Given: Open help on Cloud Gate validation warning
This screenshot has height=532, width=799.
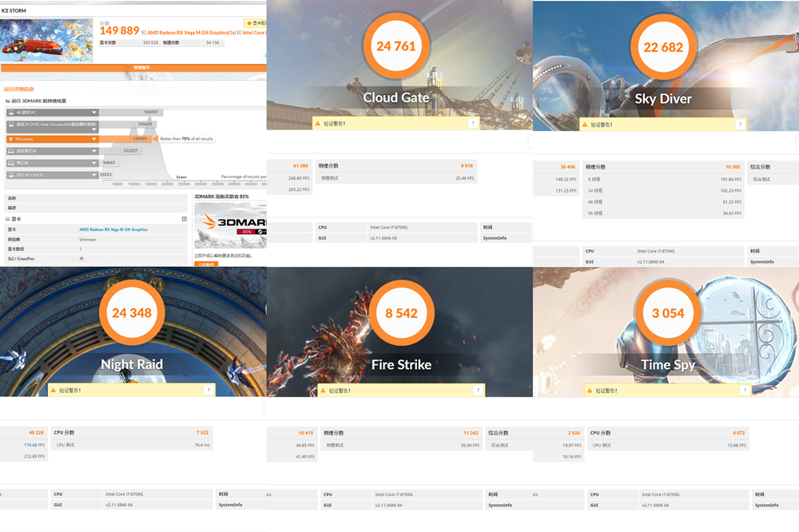Looking at the screenshot, I should tap(473, 123).
